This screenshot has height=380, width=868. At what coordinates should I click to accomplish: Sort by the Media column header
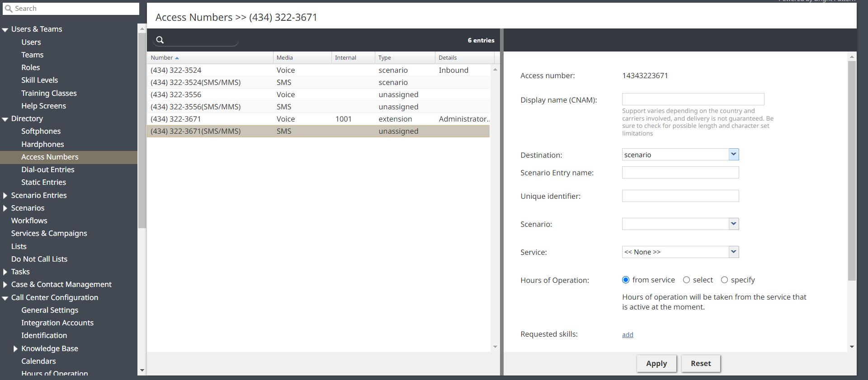[x=302, y=58]
